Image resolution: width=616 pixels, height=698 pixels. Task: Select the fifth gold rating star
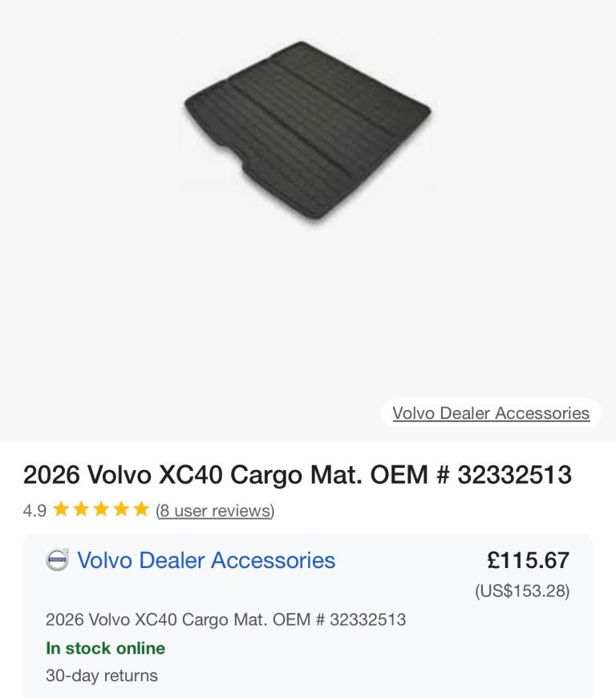point(141,509)
